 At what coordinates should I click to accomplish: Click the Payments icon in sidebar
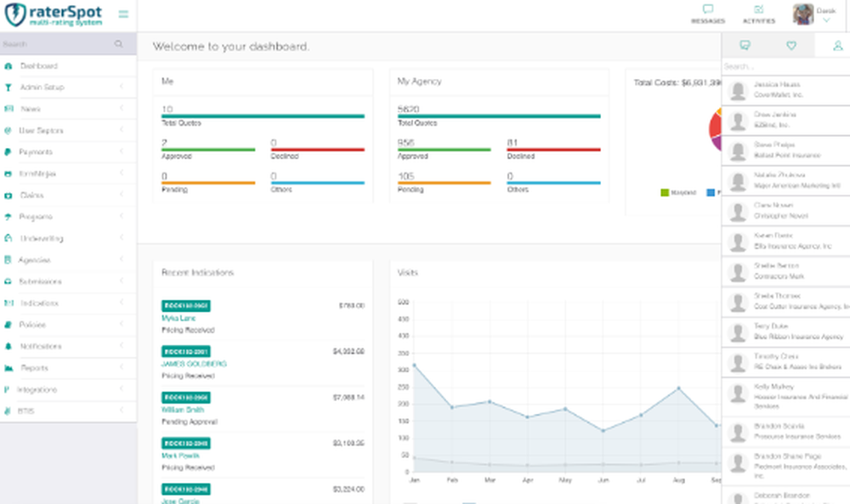click(x=8, y=152)
